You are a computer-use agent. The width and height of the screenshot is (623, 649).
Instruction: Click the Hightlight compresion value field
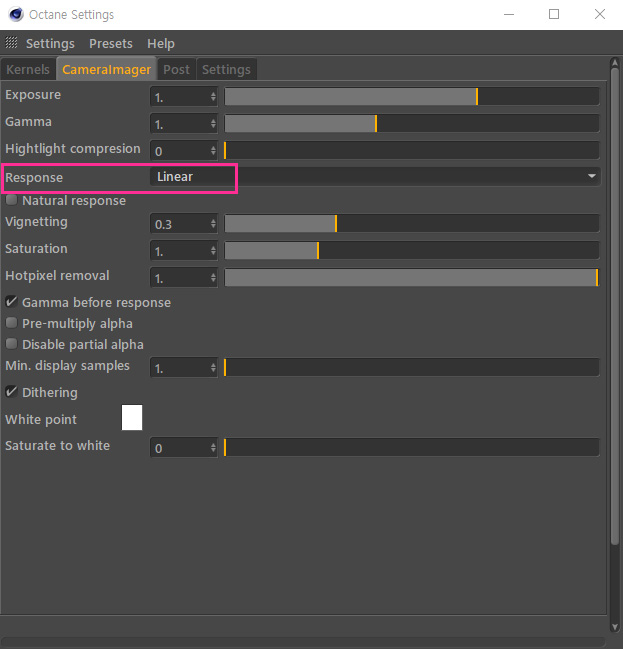click(x=180, y=151)
